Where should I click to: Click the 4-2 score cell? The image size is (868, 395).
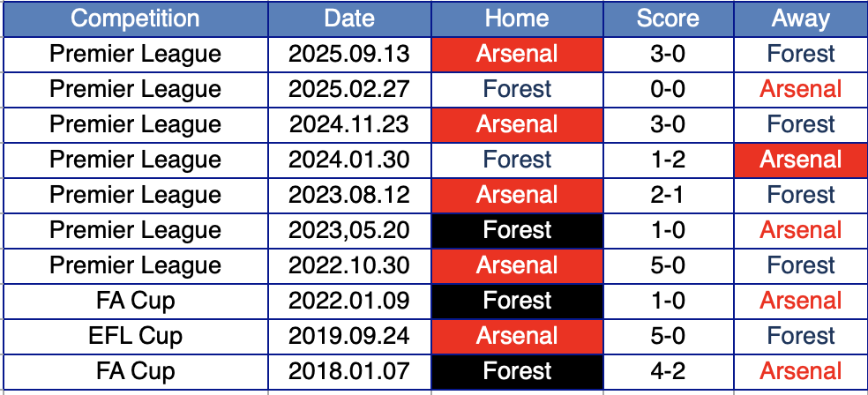click(x=668, y=371)
